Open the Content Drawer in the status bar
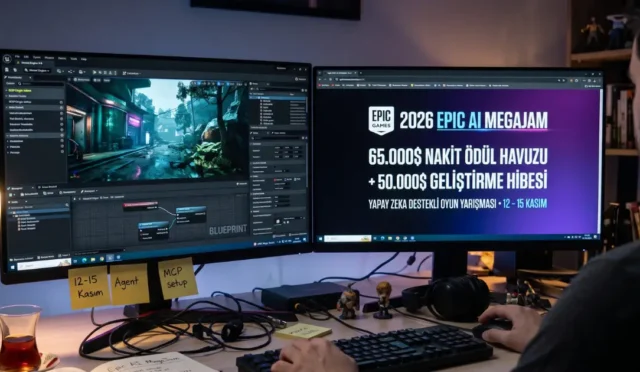 tap(21, 259)
